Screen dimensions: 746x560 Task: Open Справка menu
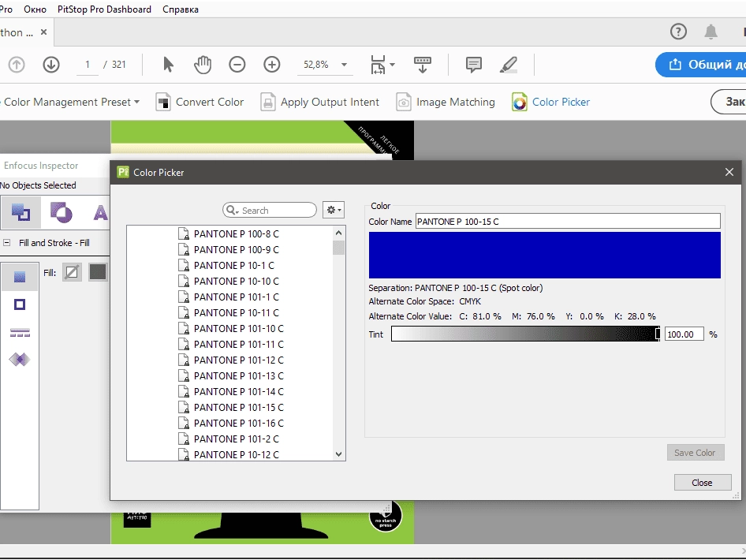181,9
